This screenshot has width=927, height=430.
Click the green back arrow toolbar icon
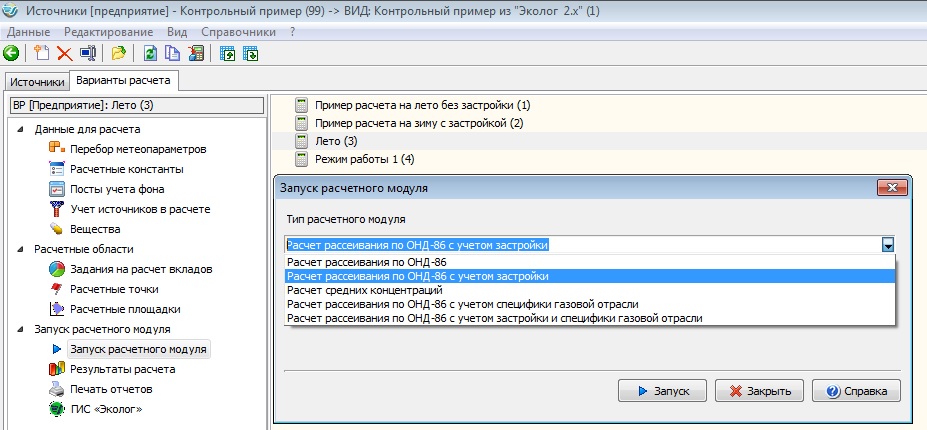point(11,54)
